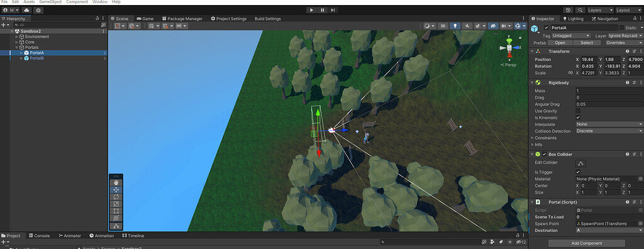
Task: Toggle hidden objects visibility in scene
Action: click(x=493, y=26)
